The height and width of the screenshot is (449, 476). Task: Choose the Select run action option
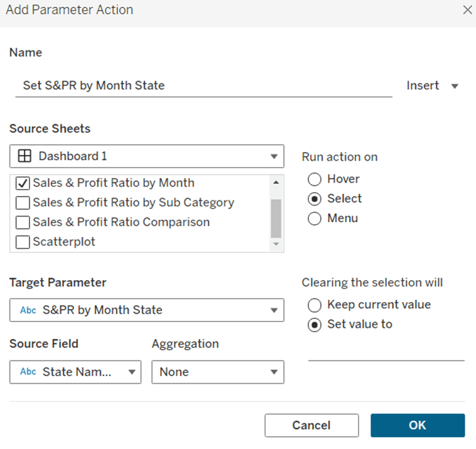315,198
